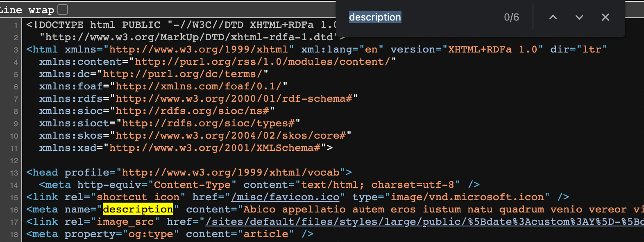Image resolution: width=644 pixels, height=242 pixels.
Task: Click the xmlns:xsd attribute name
Action: point(68,148)
